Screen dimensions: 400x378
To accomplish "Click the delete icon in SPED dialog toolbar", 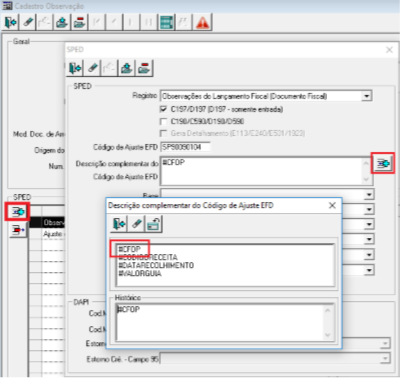I will 144,68.
